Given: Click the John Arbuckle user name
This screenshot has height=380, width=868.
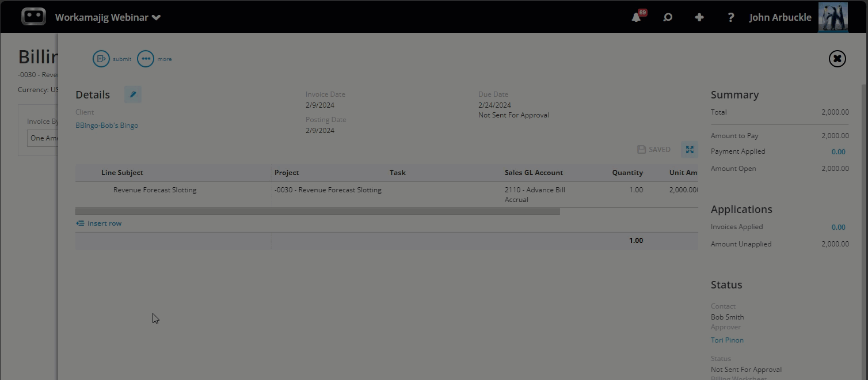Looking at the screenshot, I should pos(780,17).
